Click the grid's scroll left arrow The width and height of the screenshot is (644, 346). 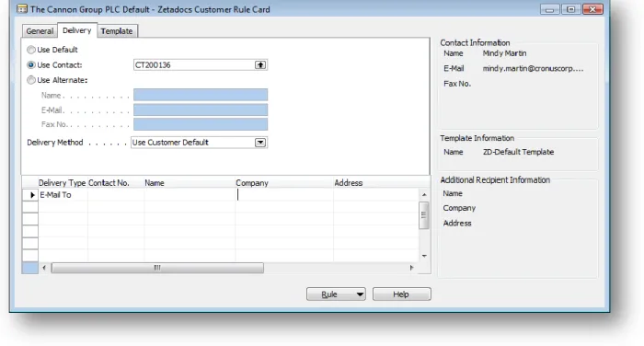[44, 268]
